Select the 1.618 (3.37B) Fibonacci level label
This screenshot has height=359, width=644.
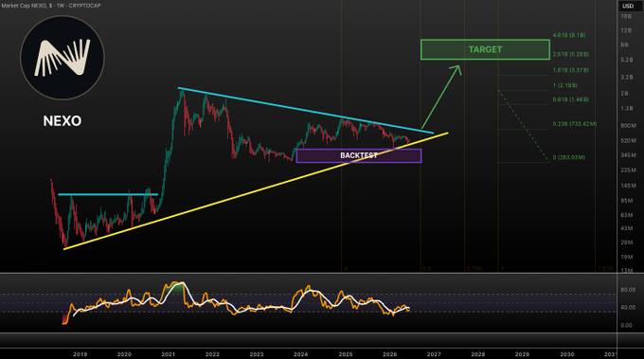571,70
